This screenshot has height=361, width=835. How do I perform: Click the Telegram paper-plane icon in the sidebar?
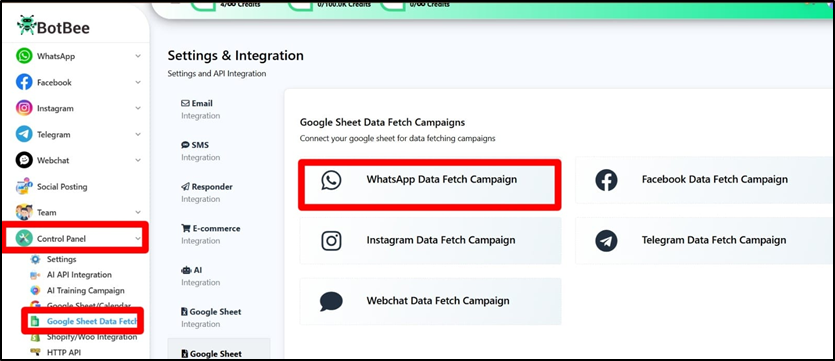pyautogui.click(x=24, y=134)
